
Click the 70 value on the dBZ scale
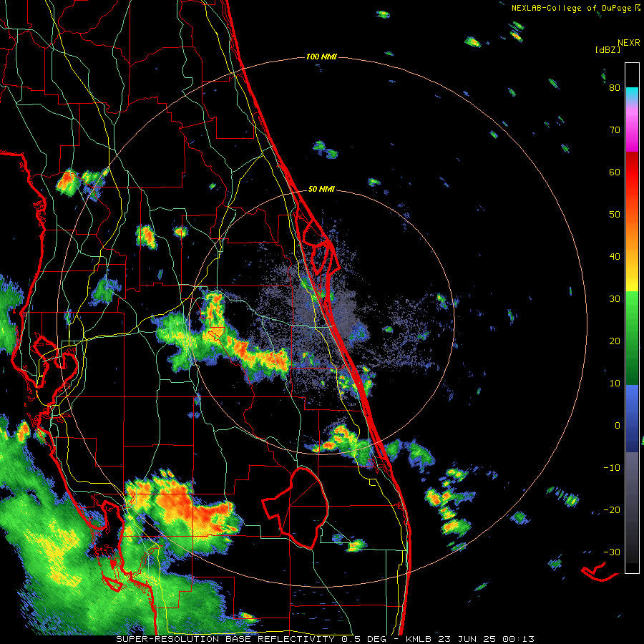(615, 130)
